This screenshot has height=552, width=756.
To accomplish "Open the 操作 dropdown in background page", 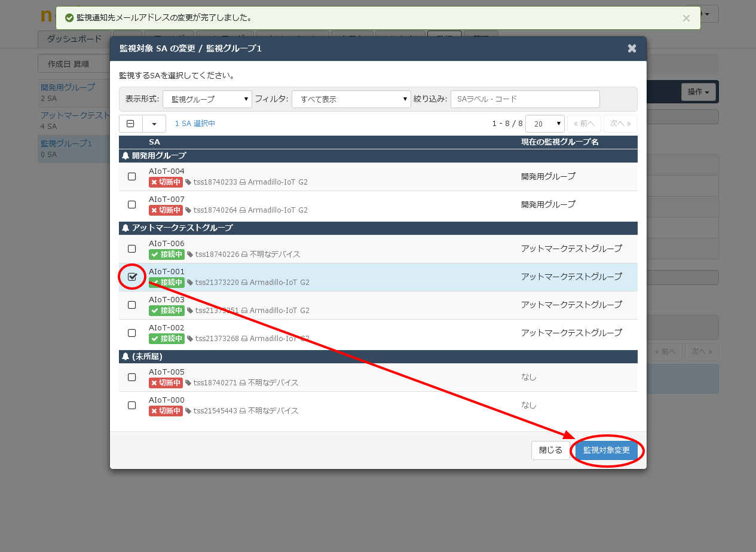I will (699, 92).
